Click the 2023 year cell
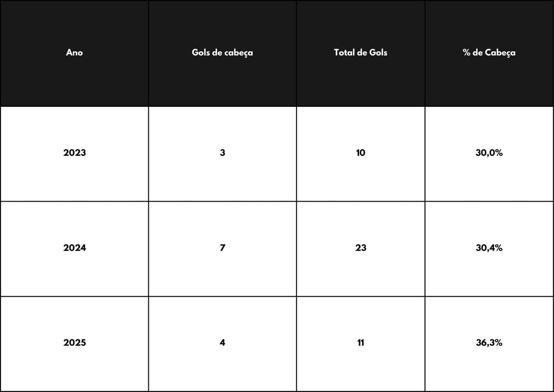 (x=74, y=153)
